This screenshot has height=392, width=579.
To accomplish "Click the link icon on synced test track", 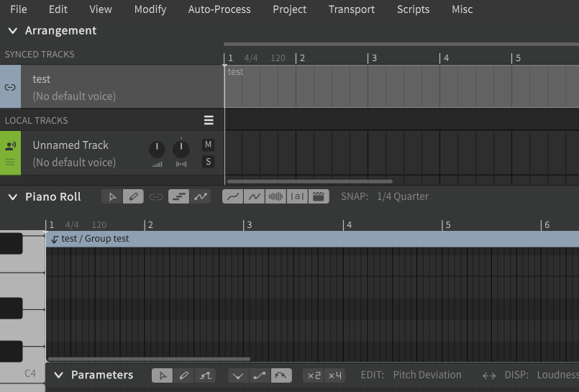I will coord(10,87).
